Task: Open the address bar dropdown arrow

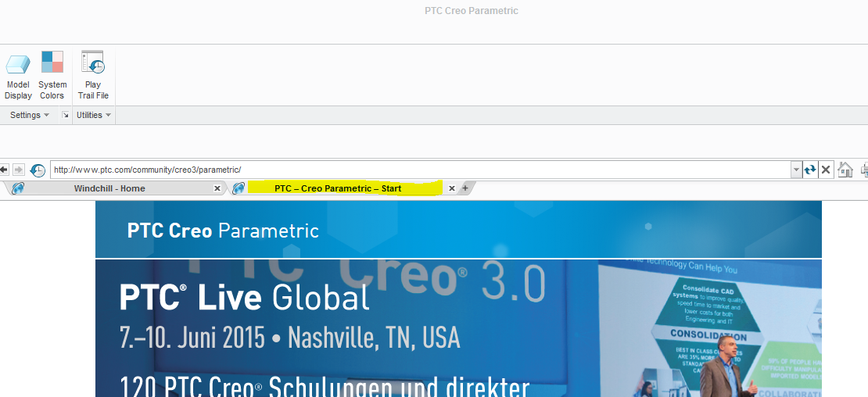Action: tap(797, 170)
